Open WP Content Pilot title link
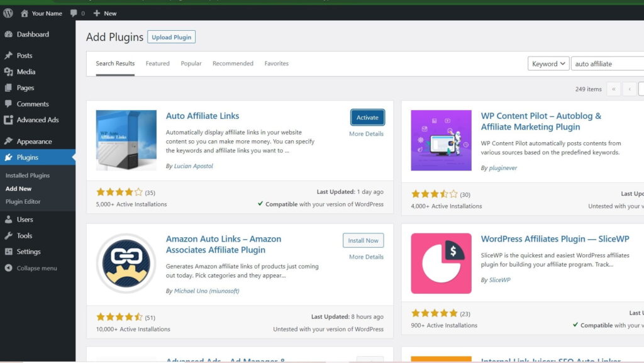The width and height of the screenshot is (644, 363). 541,121
